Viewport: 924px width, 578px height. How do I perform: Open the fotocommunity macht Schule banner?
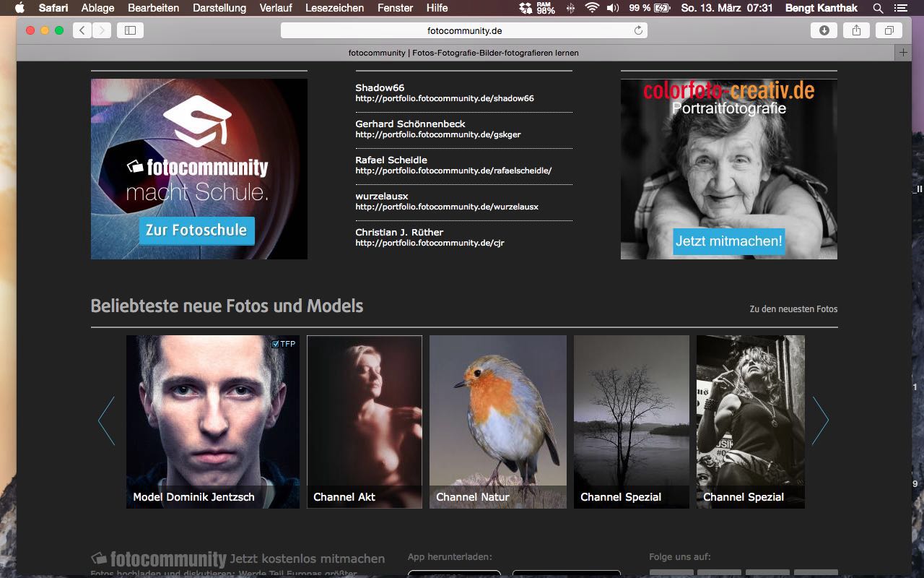pos(199,169)
